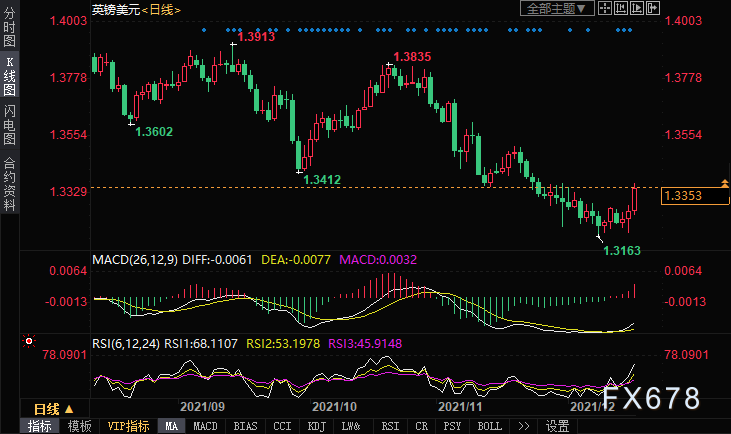Open the VIP指标 tab
Image resolution: width=731 pixels, height=434 pixels.
[128, 426]
